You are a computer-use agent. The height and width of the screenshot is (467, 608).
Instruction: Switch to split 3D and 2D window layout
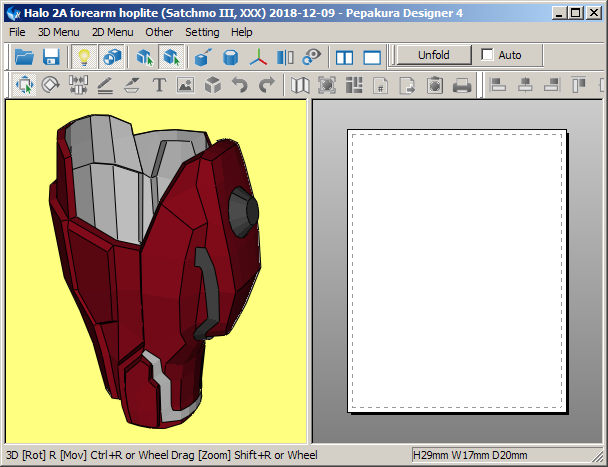(345, 57)
